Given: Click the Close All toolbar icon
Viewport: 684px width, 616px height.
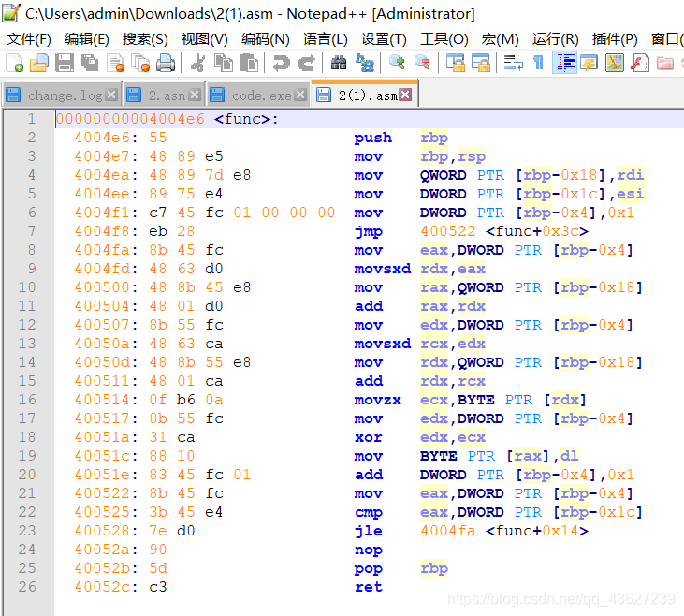Looking at the screenshot, I should click(x=141, y=63).
